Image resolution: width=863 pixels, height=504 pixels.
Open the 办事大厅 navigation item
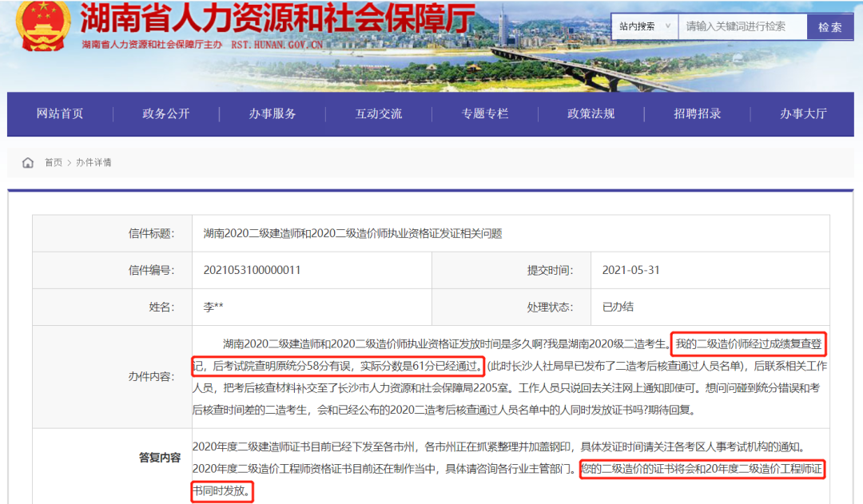(803, 113)
